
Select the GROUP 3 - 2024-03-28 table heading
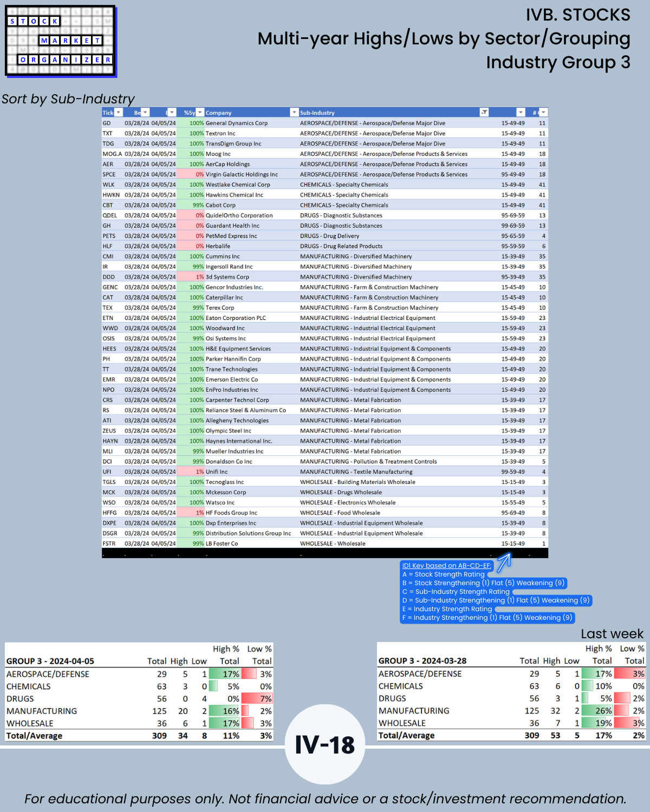(422, 661)
